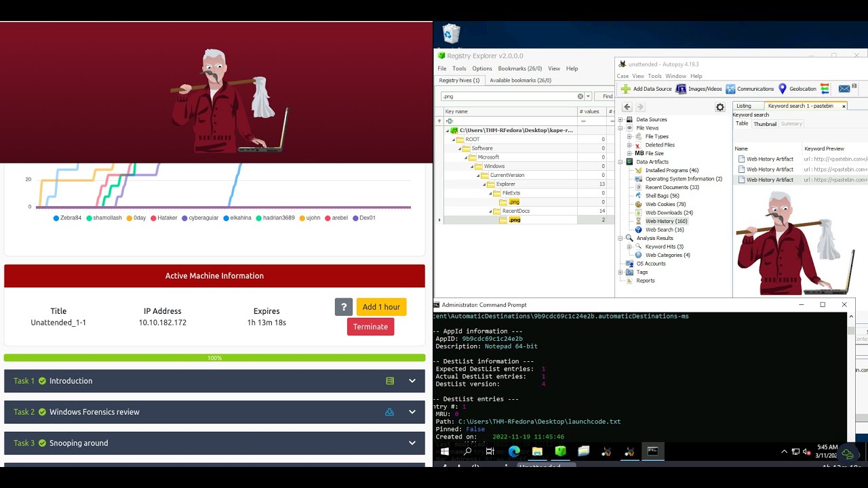Screen dimensions: 868x488
Task: Open File Explorer from the taskbar
Action: click(537, 451)
